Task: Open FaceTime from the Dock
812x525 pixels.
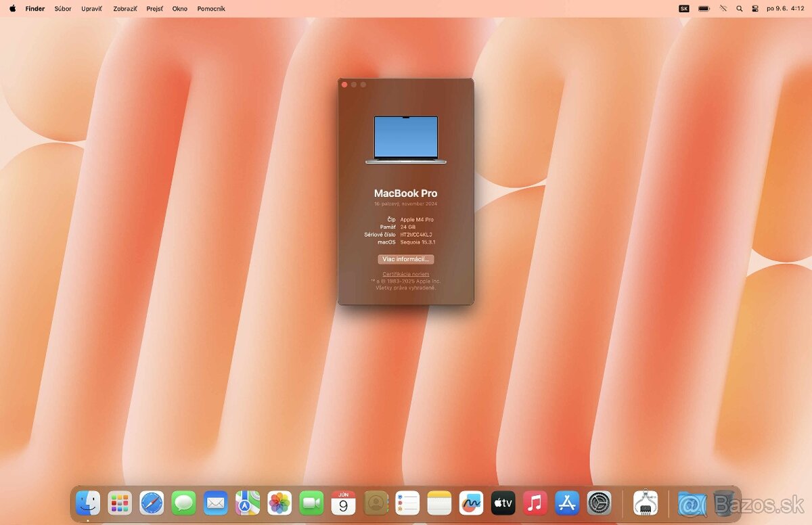Action: (311, 503)
